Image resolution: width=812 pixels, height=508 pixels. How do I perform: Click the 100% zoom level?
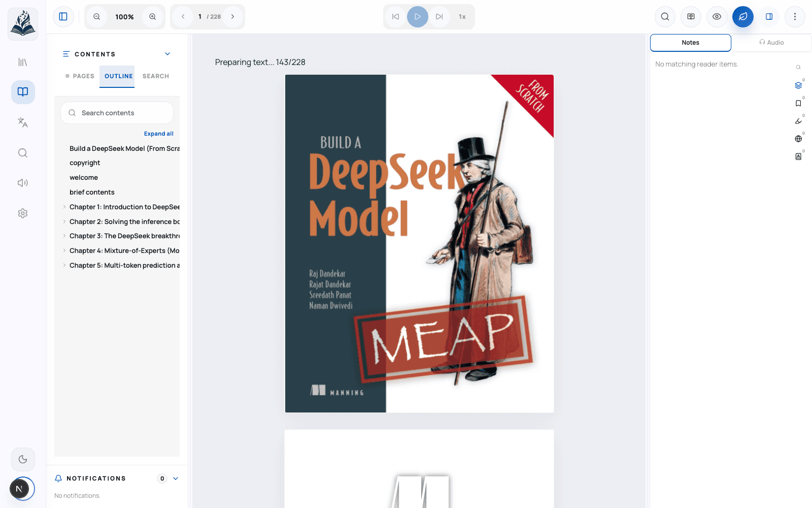tap(124, 17)
